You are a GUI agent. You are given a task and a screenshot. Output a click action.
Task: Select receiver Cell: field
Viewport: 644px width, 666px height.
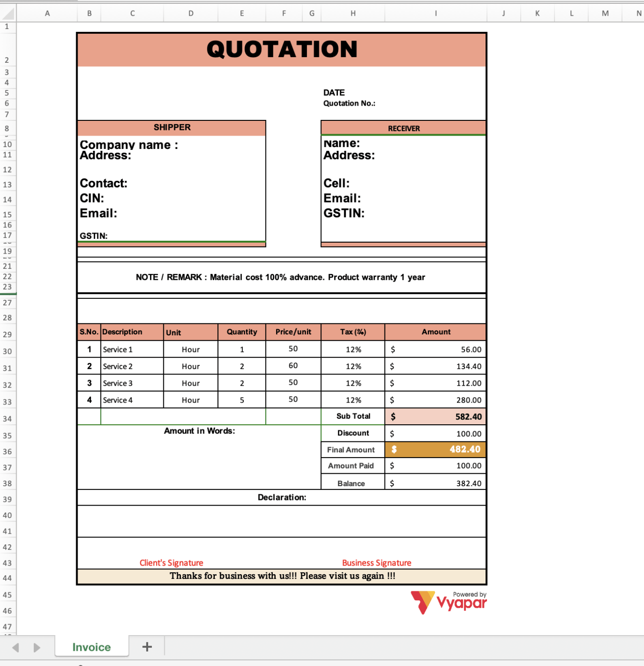(x=337, y=183)
